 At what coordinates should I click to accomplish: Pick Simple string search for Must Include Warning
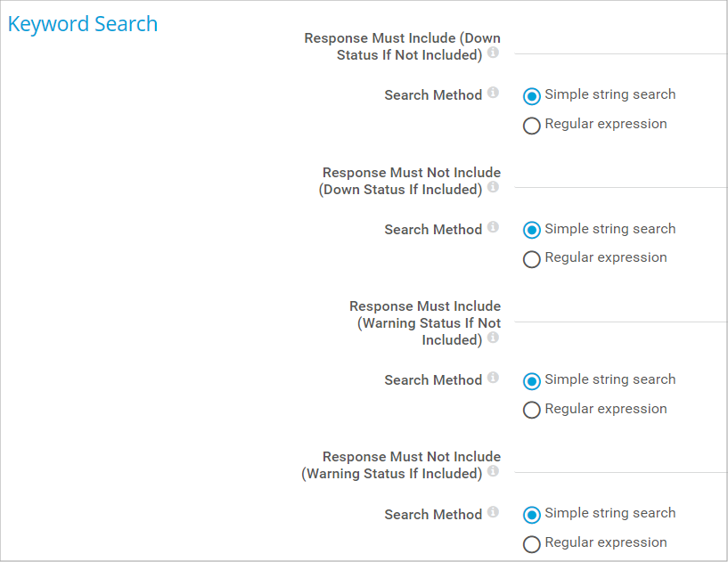pos(532,381)
